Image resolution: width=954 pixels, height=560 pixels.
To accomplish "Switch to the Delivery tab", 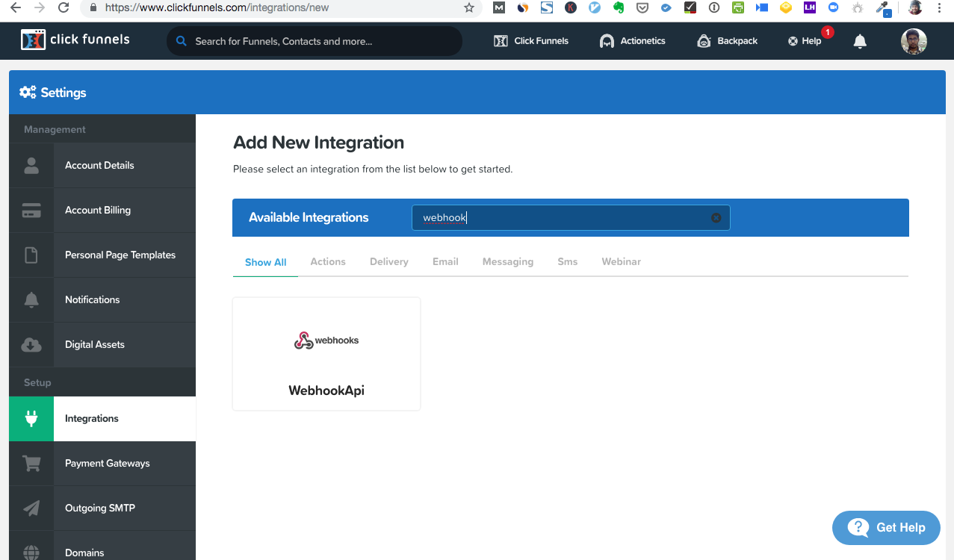I will [x=389, y=261].
